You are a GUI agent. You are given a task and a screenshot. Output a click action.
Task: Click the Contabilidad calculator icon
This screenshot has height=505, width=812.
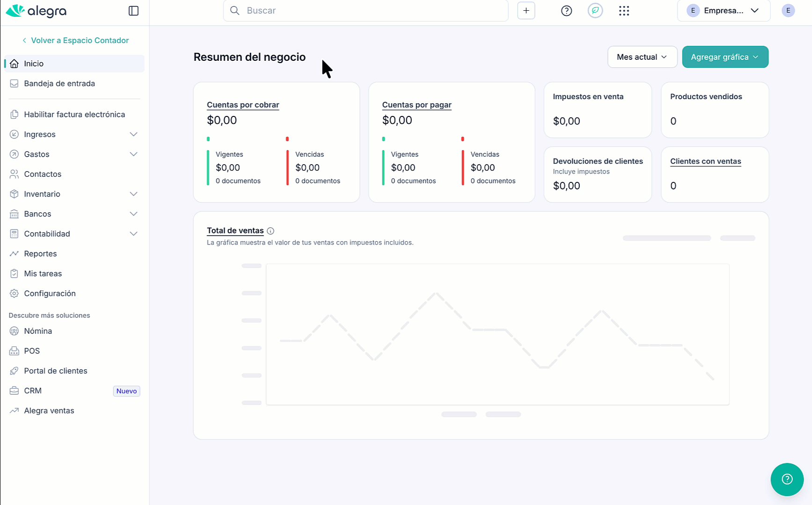click(15, 234)
